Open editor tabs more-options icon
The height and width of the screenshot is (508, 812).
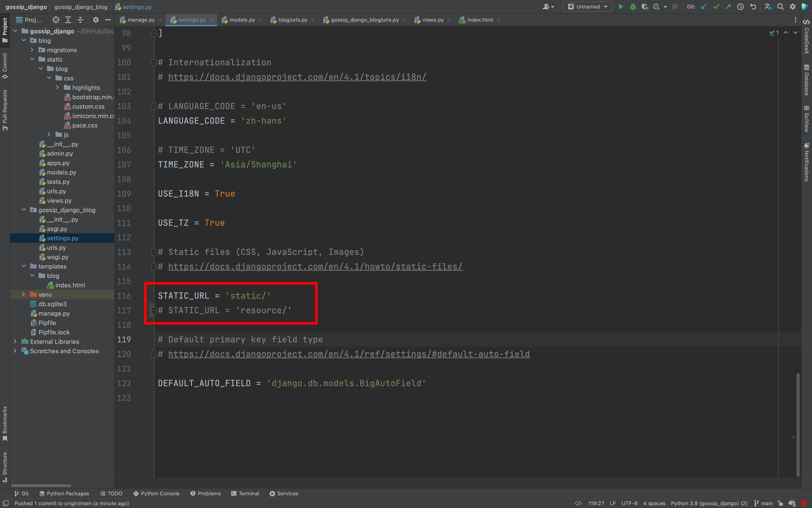[796, 20]
